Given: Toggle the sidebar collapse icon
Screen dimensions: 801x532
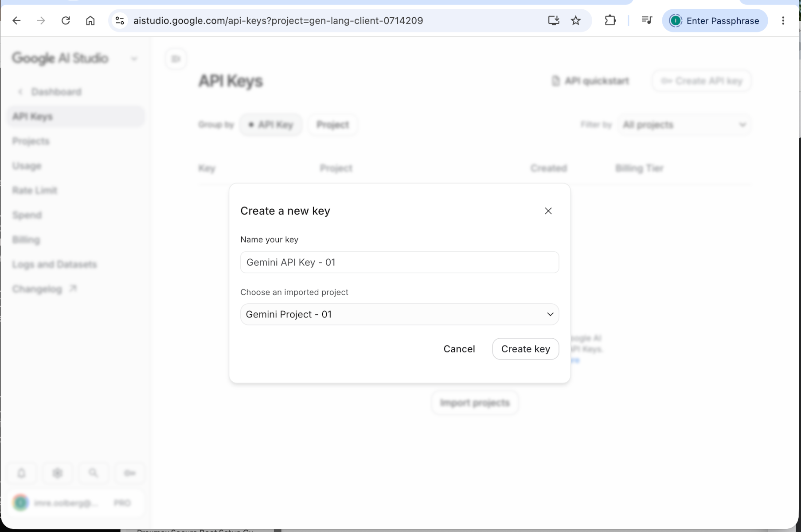Looking at the screenshot, I should 176,59.
